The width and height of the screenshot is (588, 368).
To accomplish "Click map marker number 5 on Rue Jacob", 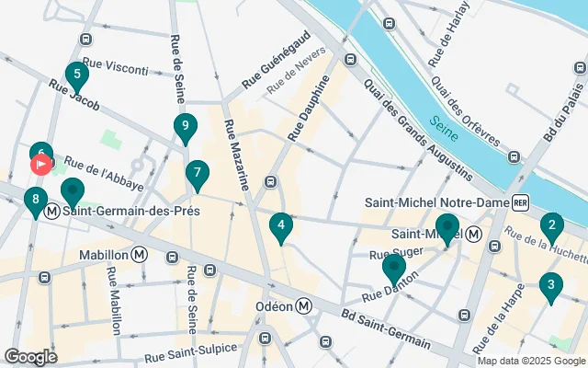I will [x=77, y=75].
